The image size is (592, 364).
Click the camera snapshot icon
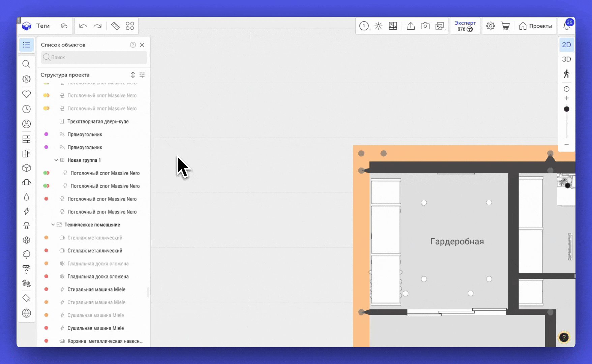(425, 26)
